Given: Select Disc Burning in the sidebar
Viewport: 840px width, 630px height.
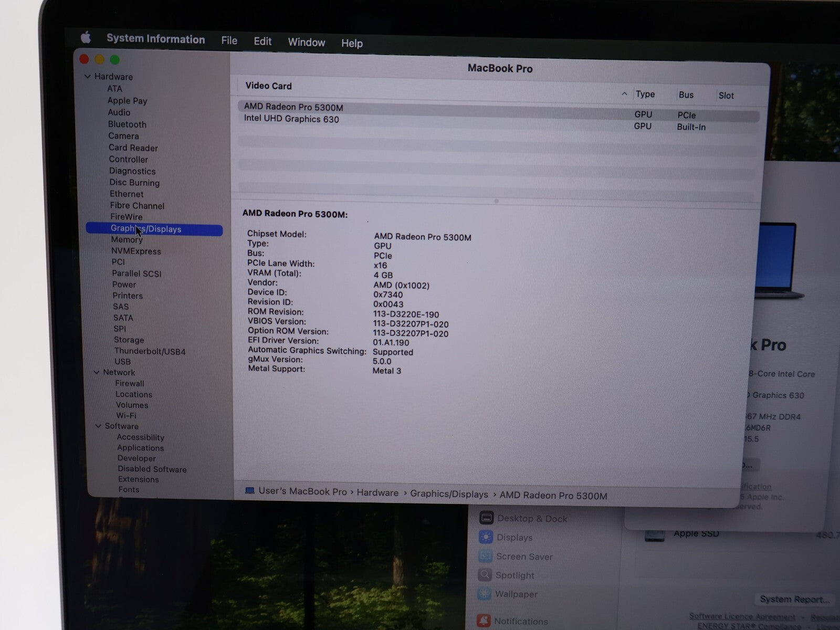Looking at the screenshot, I should (134, 183).
